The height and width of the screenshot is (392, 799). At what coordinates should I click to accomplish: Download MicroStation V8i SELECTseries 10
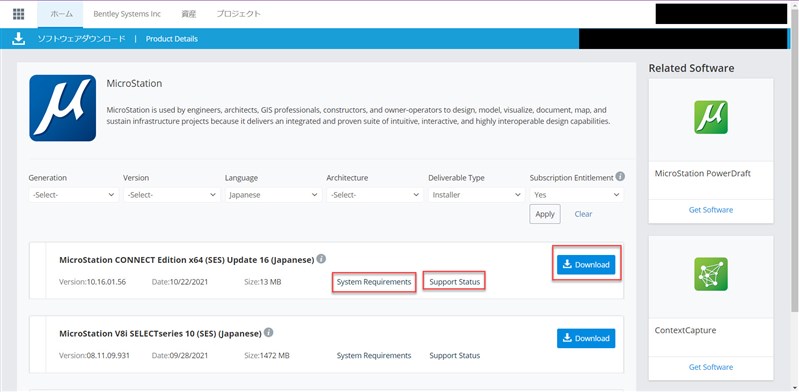click(x=586, y=338)
